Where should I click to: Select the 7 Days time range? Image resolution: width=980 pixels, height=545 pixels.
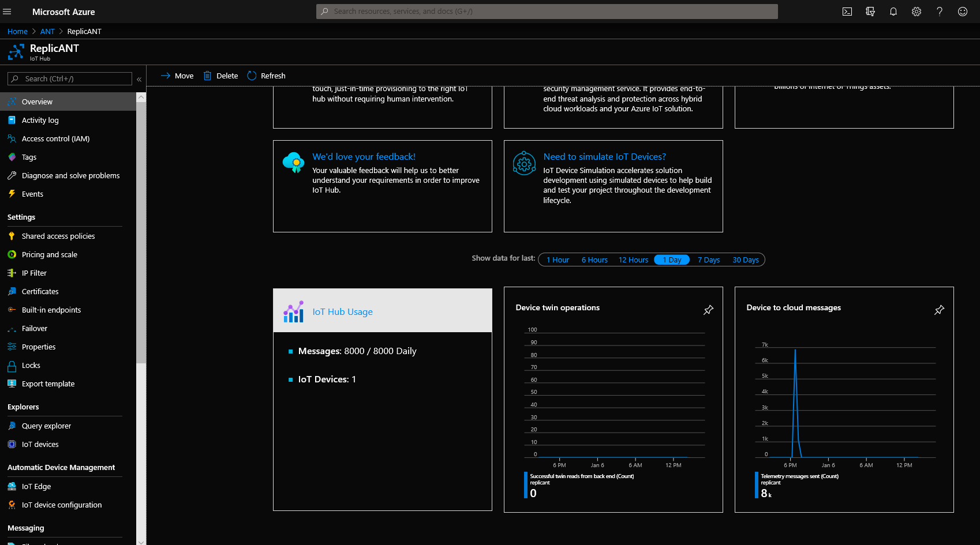(709, 260)
